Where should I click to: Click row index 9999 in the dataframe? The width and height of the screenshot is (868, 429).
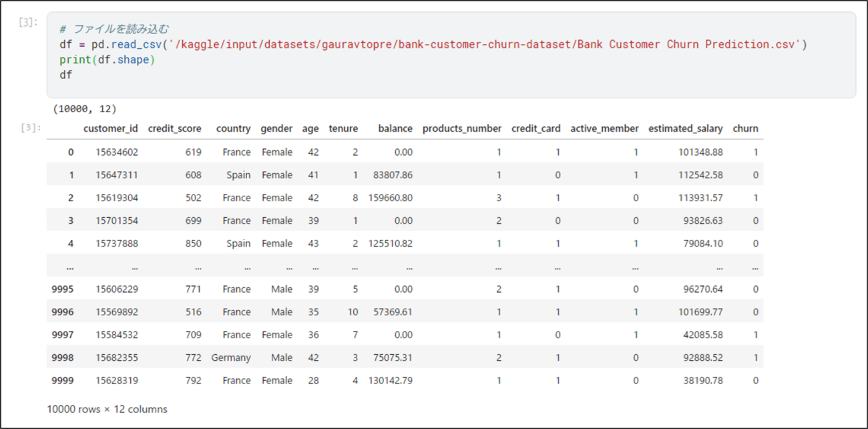point(63,380)
